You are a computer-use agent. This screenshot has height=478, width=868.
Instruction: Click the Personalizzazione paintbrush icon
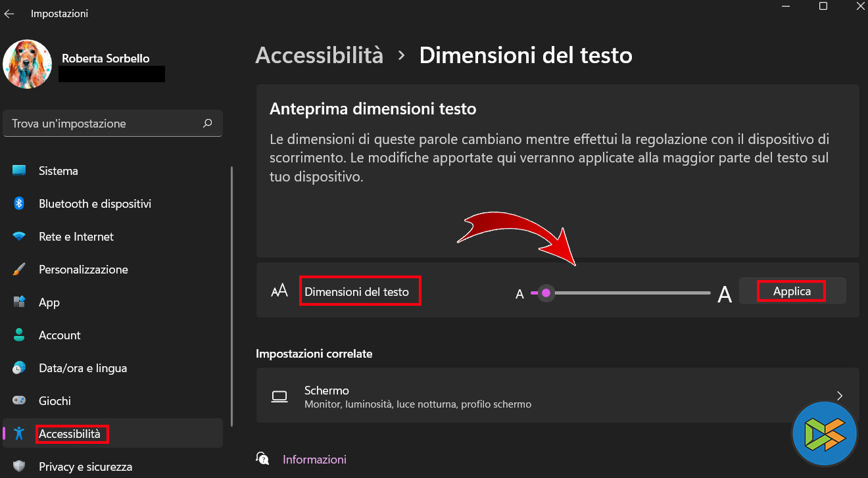pyautogui.click(x=19, y=270)
